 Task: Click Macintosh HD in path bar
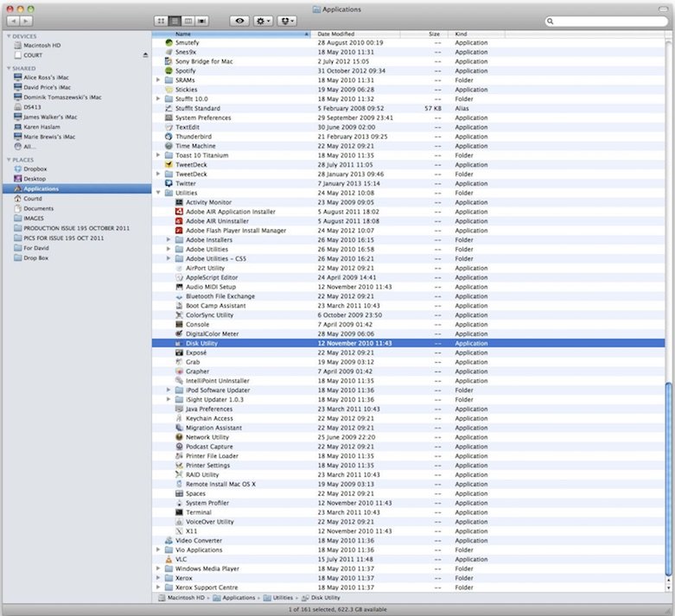point(181,598)
